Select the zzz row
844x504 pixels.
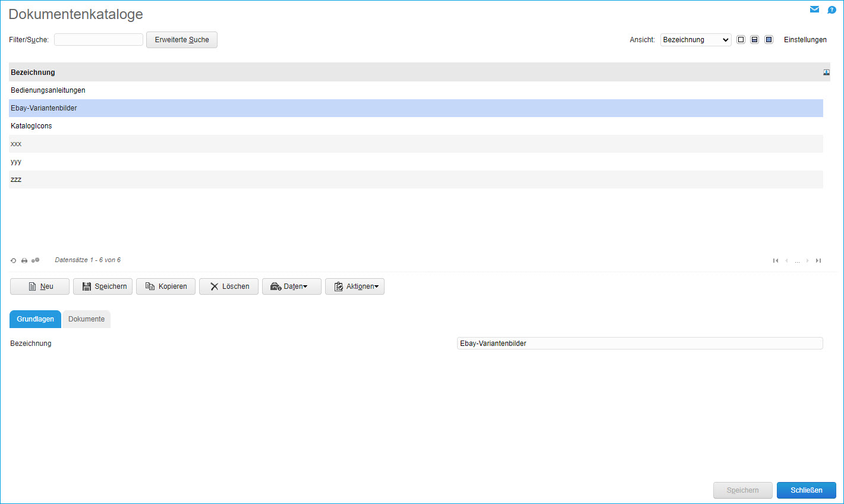pos(416,179)
